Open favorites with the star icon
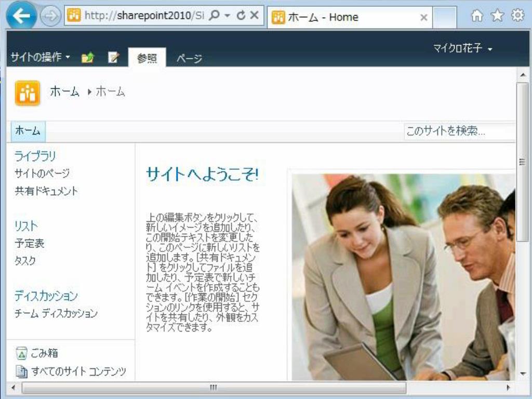The width and height of the screenshot is (532, 399). coord(497,16)
